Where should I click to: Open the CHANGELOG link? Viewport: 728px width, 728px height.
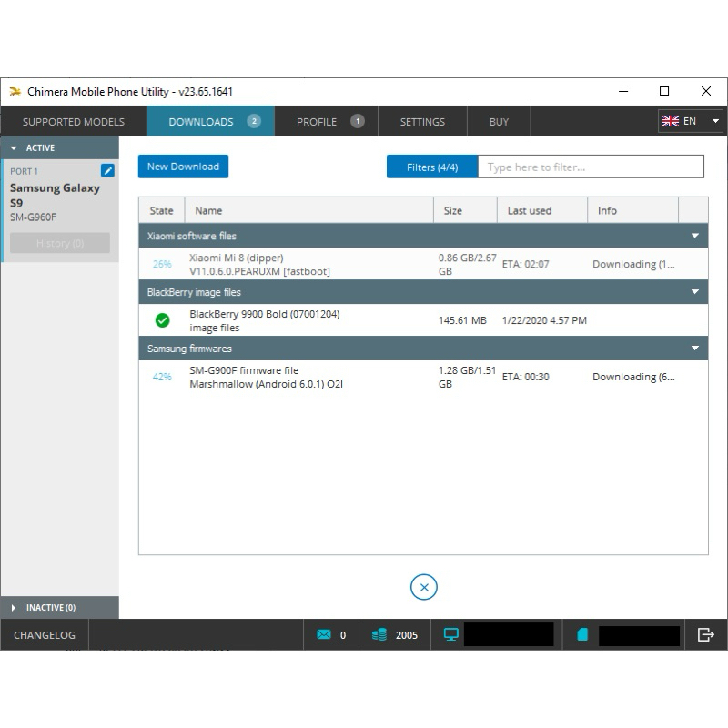[x=45, y=634]
